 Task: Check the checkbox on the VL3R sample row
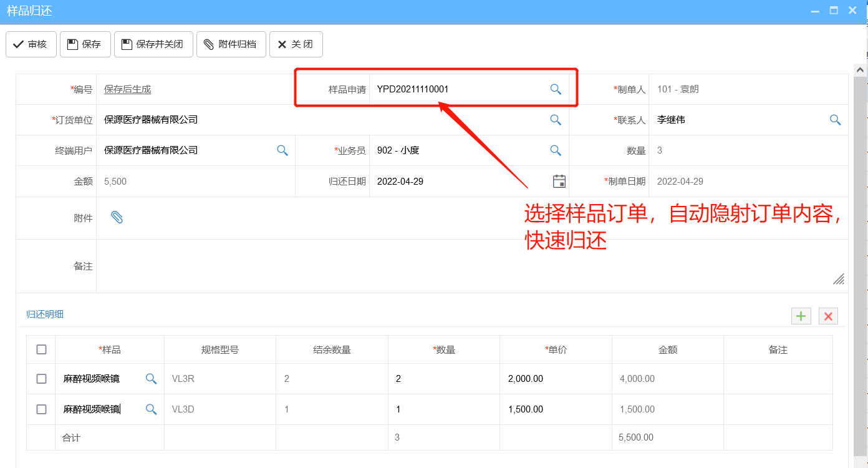click(41, 378)
